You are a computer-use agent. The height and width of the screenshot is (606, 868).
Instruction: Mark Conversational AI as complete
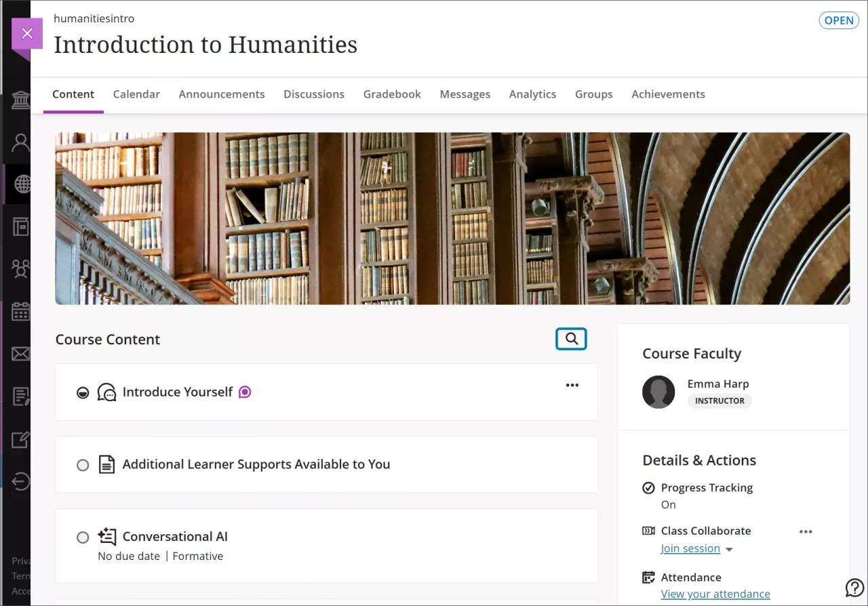pos(83,537)
